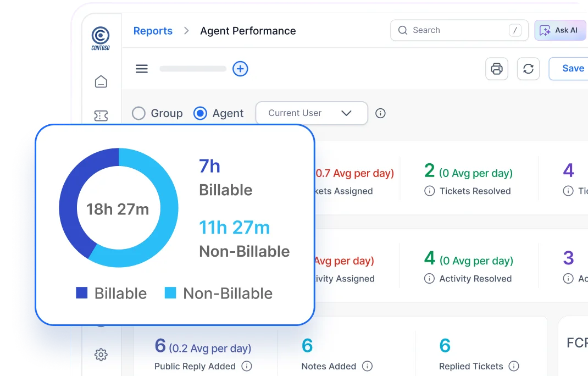Select the home icon in the sidebar
The width and height of the screenshot is (588, 376).
[x=101, y=81]
